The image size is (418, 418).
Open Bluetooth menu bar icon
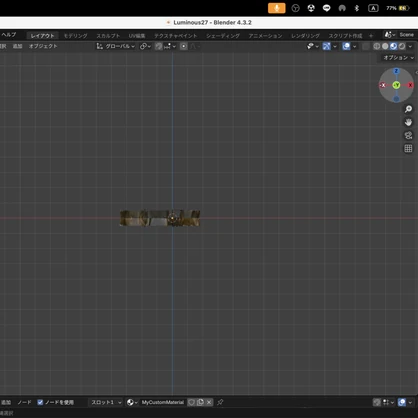point(357,8)
